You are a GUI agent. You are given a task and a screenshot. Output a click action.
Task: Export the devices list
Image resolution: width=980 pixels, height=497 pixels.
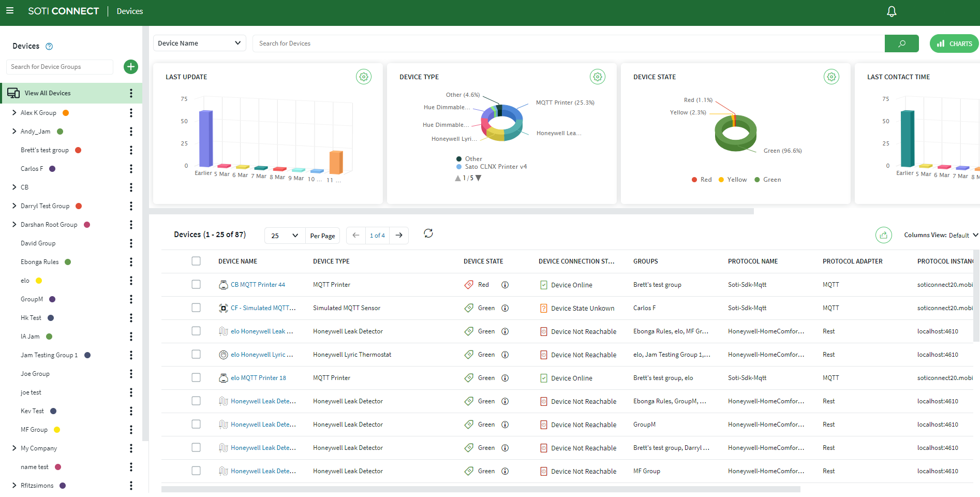(884, 235)
